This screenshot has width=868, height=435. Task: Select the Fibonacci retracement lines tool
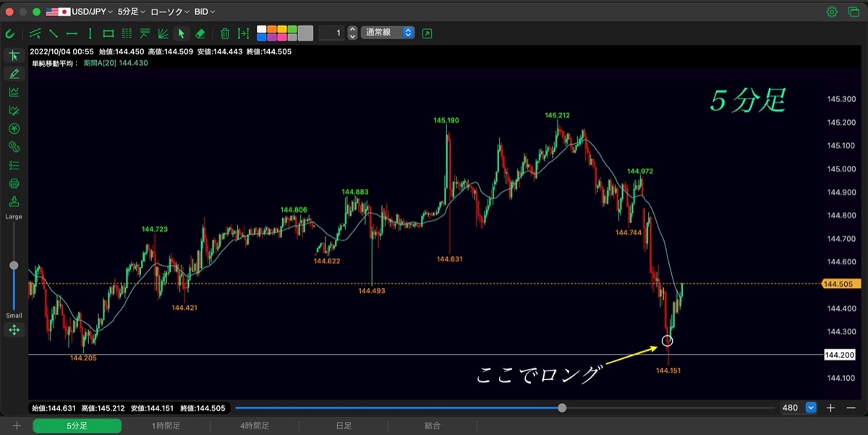[145, 33]
